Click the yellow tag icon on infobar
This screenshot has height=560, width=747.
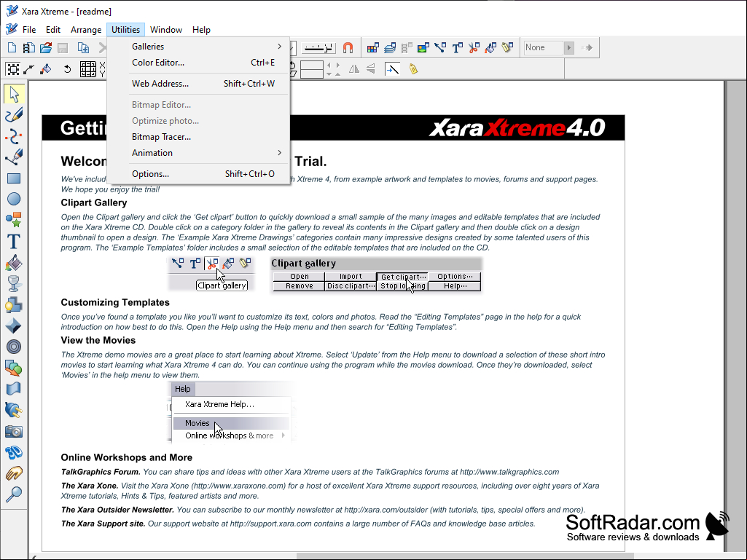(x=413, y=69)
